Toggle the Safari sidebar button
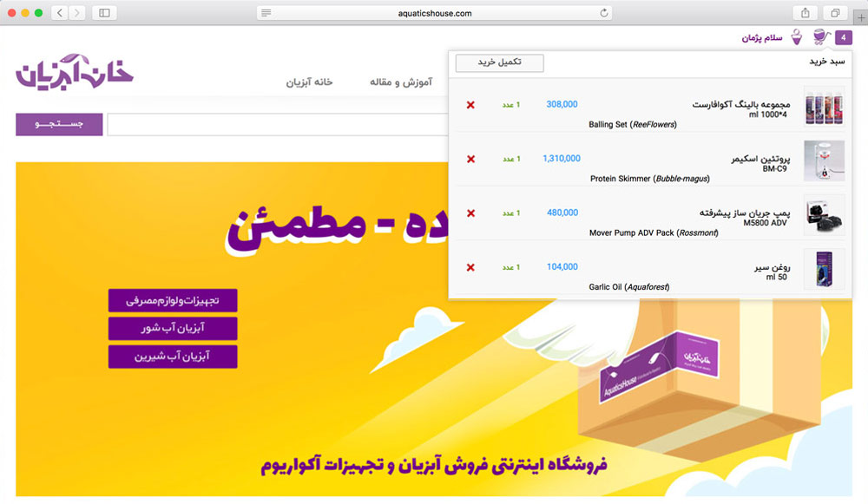 (x=104, y=13)
